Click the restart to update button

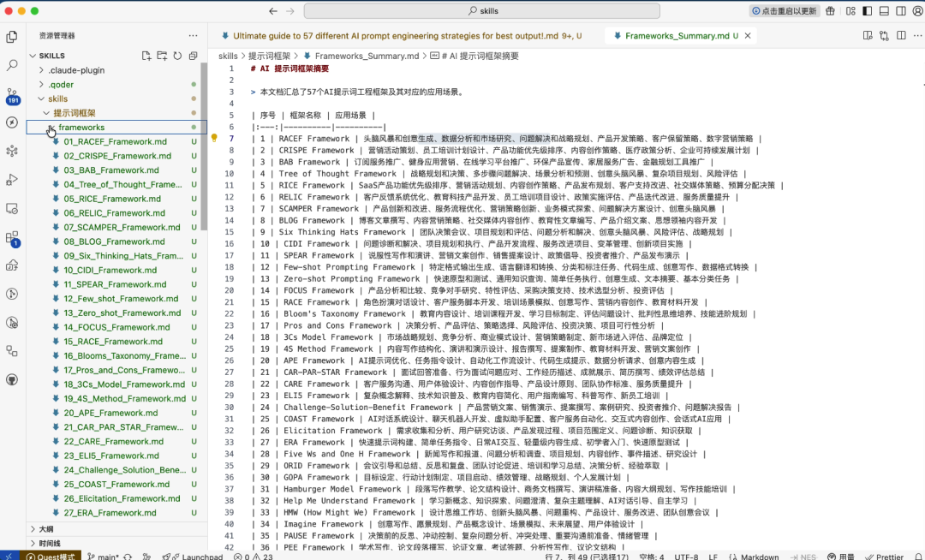pos(784,10)
